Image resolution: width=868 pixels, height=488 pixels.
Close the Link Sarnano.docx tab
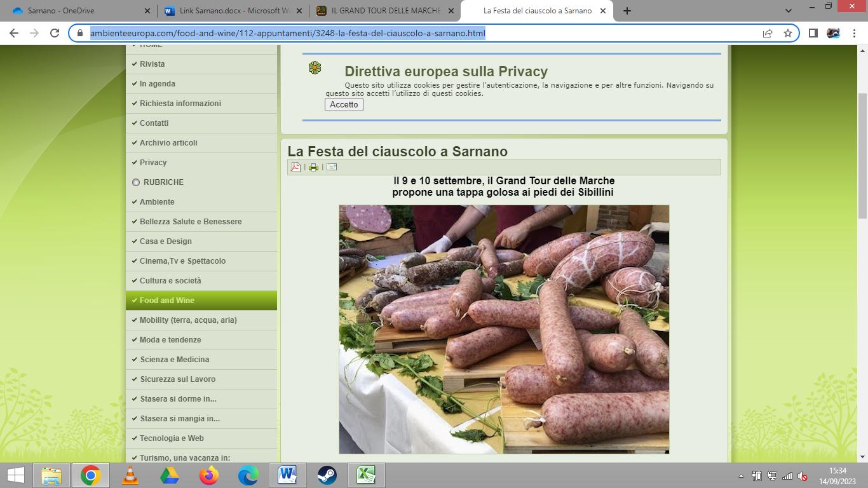click(x=299, y=11)
